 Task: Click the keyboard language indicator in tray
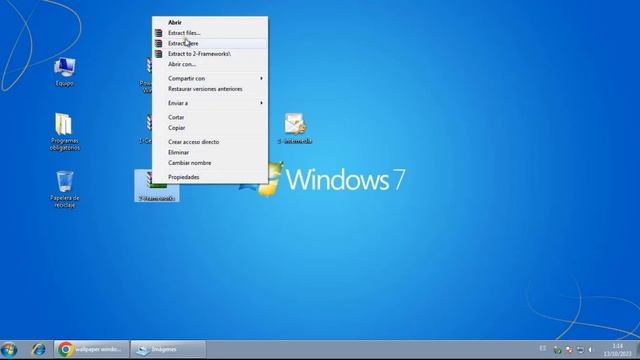tap(542, 348)
